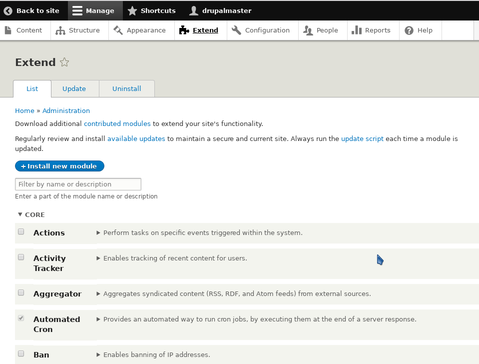The width and height of the screenshot is (479, 364).
Task: Add Extend page to shortcuts star
Action: pyautogui.click(x=64, y=62)
